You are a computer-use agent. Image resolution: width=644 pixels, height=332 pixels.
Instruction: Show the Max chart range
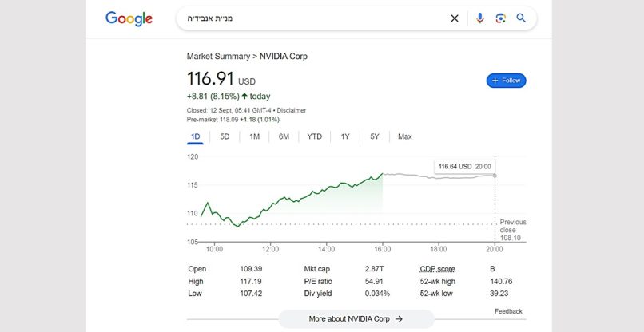(x=405, y=136)
